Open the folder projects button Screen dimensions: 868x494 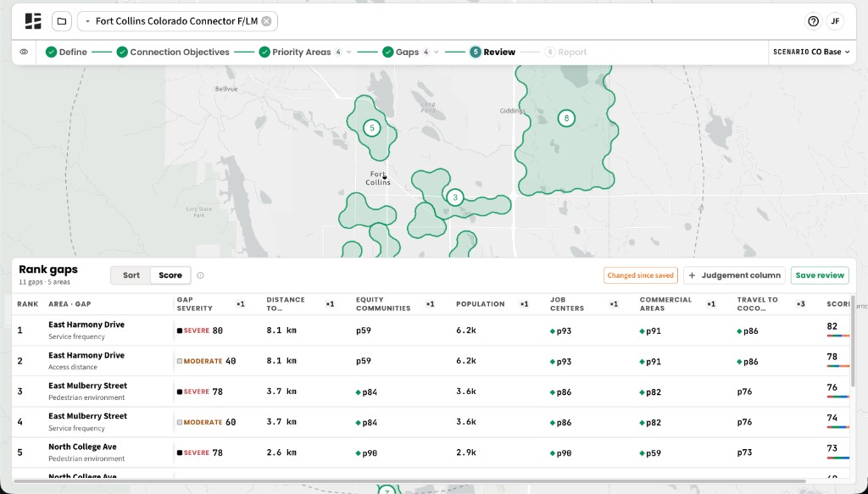click(x=62, y=21)
